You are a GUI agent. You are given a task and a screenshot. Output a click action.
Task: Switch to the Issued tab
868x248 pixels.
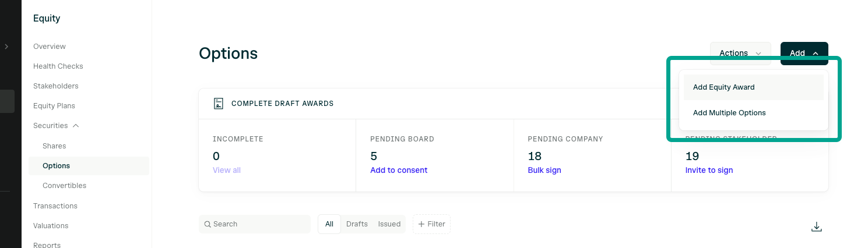389,224
